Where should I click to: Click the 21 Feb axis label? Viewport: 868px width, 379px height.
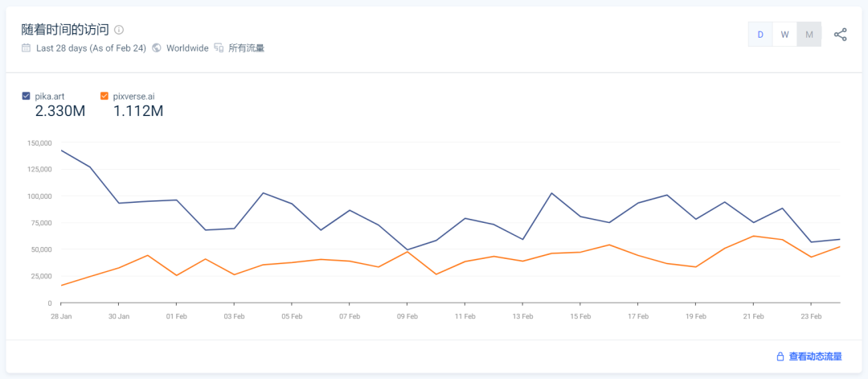tap(753, 316)
